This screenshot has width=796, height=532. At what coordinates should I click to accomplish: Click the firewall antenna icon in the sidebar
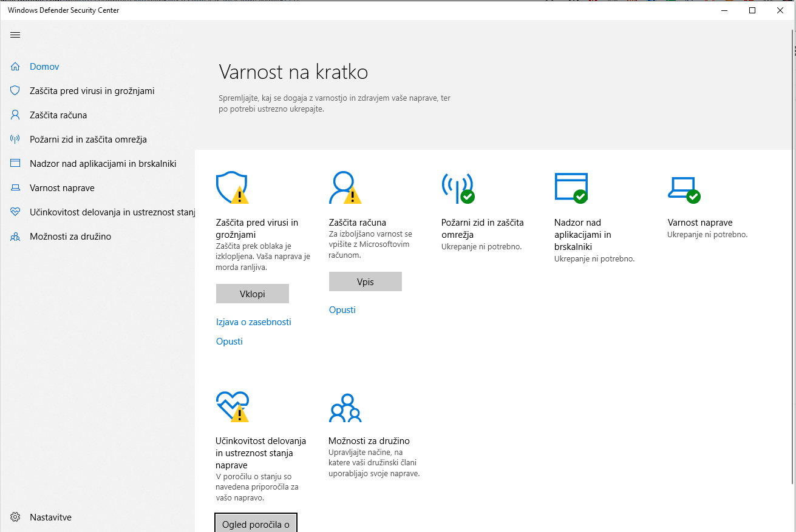pos(15,140)
